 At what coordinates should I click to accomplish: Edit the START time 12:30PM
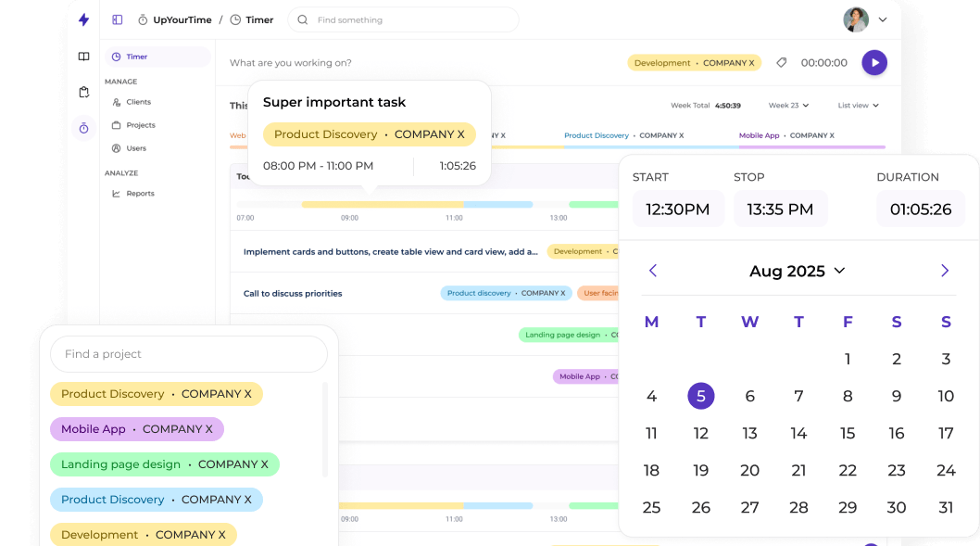click(678, 209)
